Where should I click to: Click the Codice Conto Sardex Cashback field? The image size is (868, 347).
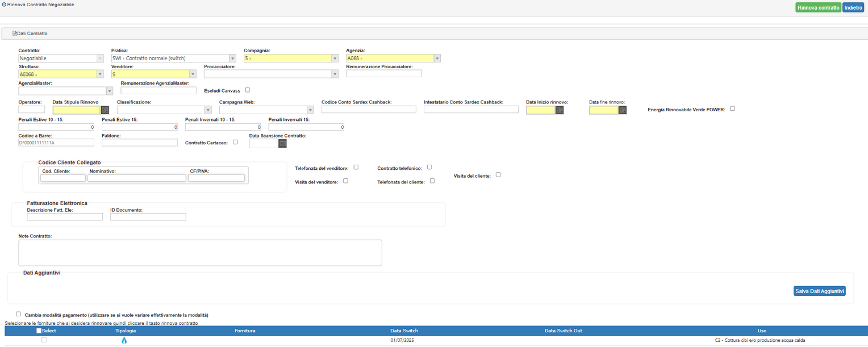click(369, 110)
